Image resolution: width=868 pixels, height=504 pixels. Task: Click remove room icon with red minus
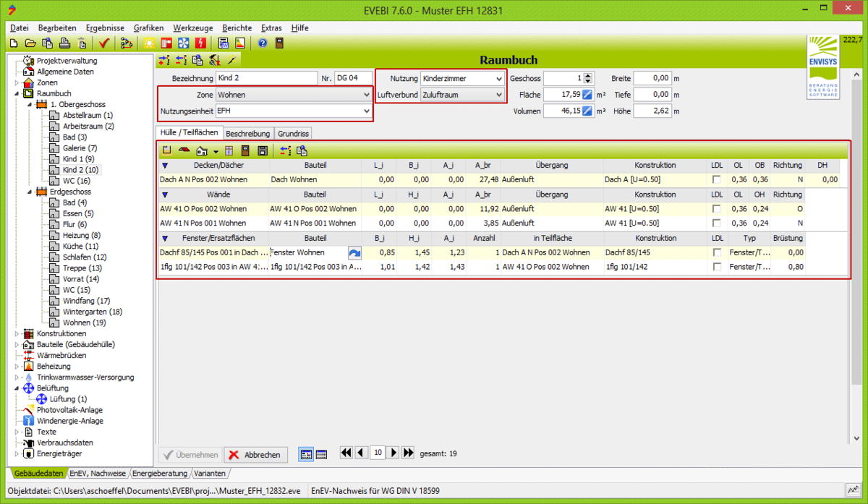point(182,60)
